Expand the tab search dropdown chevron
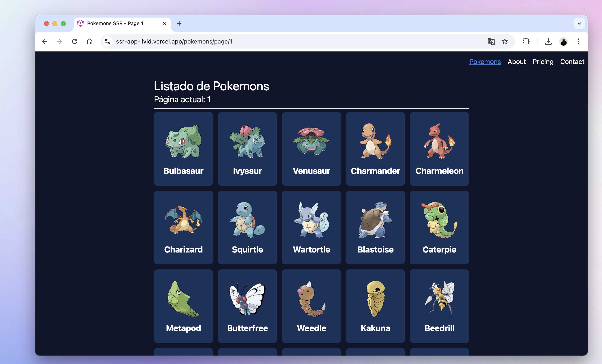 (579, 23)
